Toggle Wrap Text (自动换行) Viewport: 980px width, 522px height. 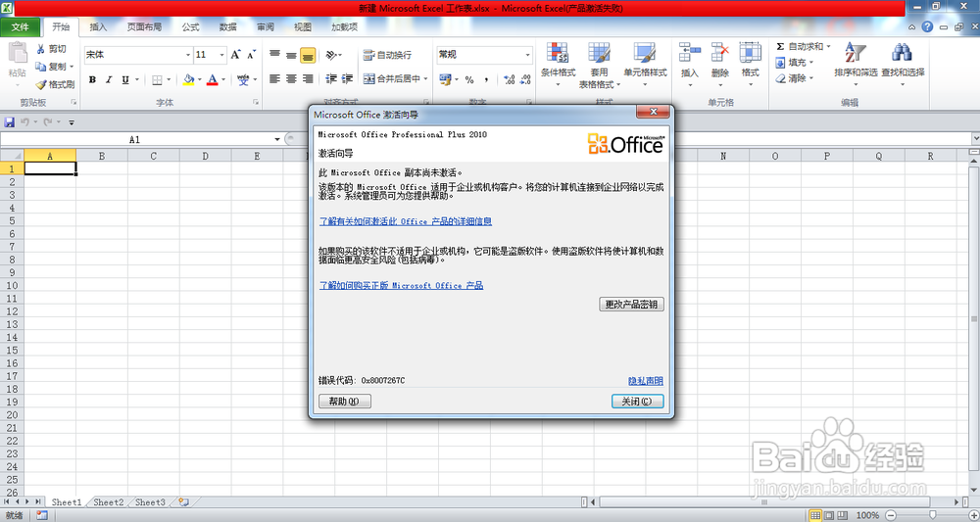pyautogui.click(x=387, y=55)
